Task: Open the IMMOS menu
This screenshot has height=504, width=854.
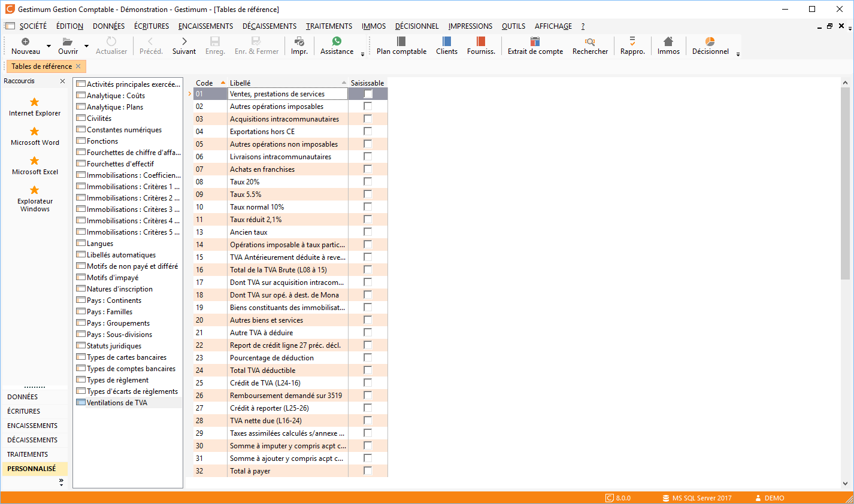Action: click(x=374, y=26)
